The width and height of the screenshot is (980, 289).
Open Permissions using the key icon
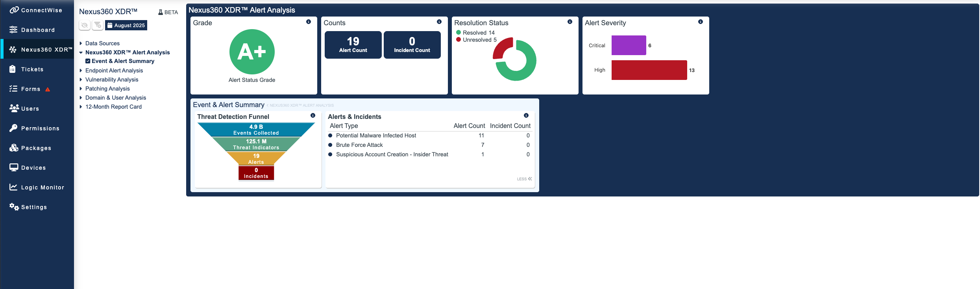[13, 128]
